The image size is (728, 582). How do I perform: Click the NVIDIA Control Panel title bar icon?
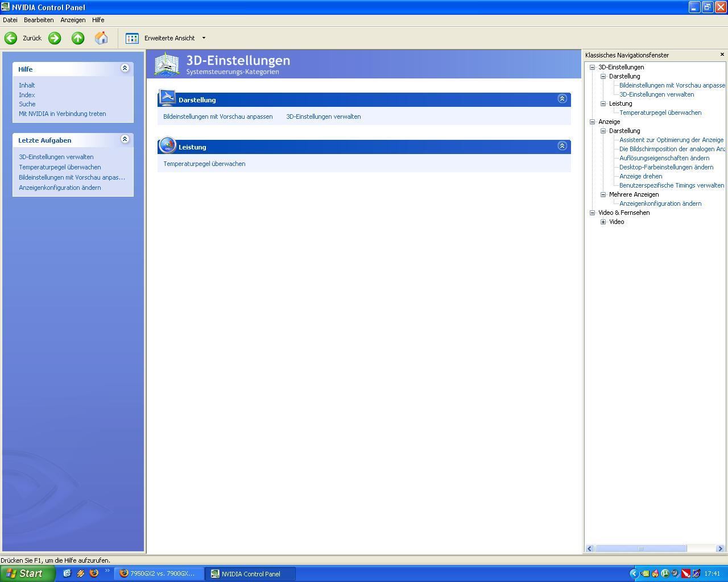pos(6,7)
